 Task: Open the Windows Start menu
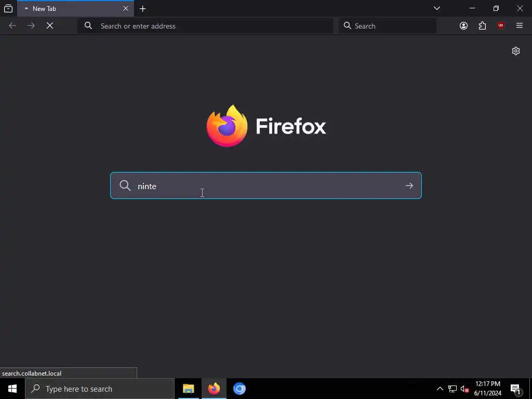point(12,389)
